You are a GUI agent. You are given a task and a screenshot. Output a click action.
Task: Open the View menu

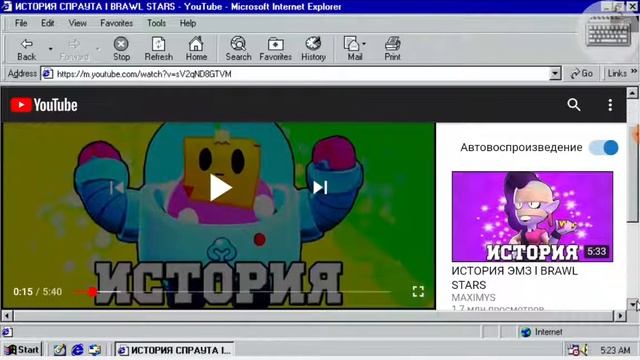[x=77, y=23]
